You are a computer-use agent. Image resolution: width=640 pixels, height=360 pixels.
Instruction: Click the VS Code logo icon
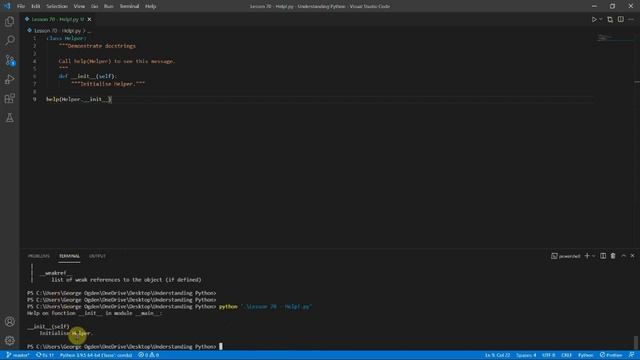tap(7, 6)
